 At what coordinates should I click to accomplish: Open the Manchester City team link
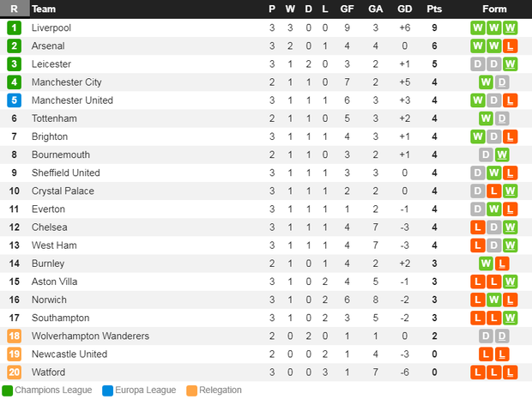(x=67, y=82)
